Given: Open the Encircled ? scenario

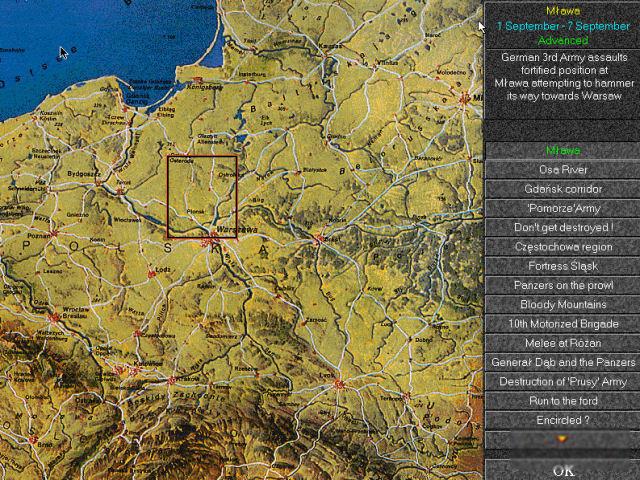Looking at the screenshot, I should pos(563,420).
